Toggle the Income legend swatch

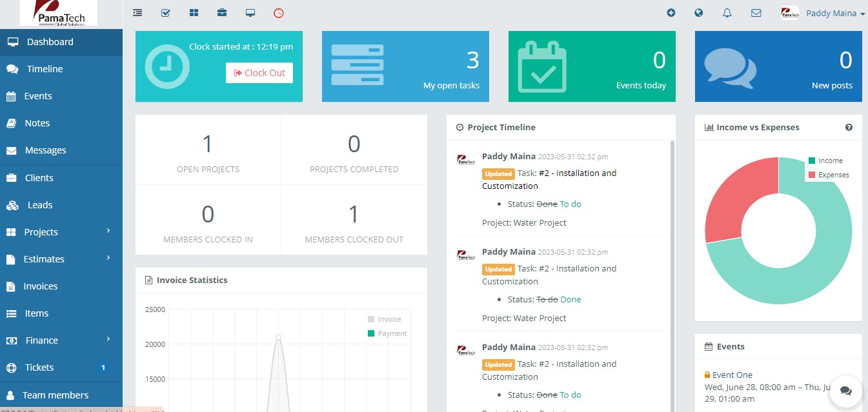coord(812,161)
